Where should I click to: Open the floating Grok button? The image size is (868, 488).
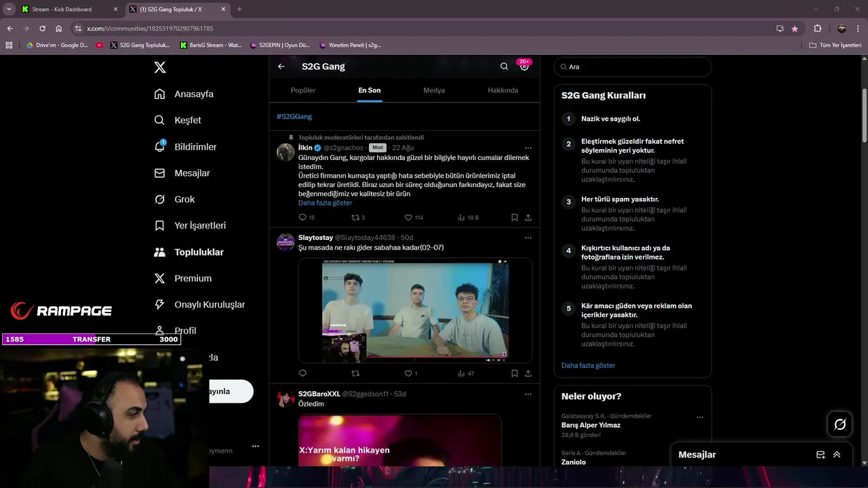(840, 424)
